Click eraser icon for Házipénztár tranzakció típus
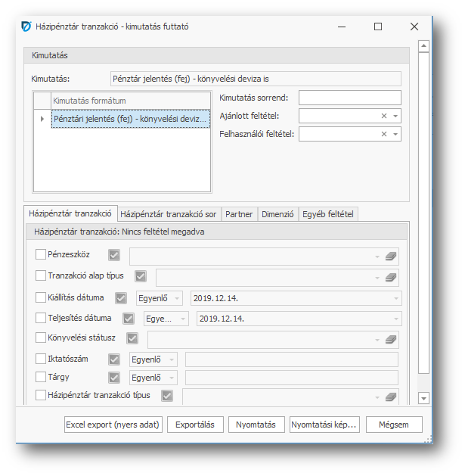465x476 pixels. click(x=390, y=397)
